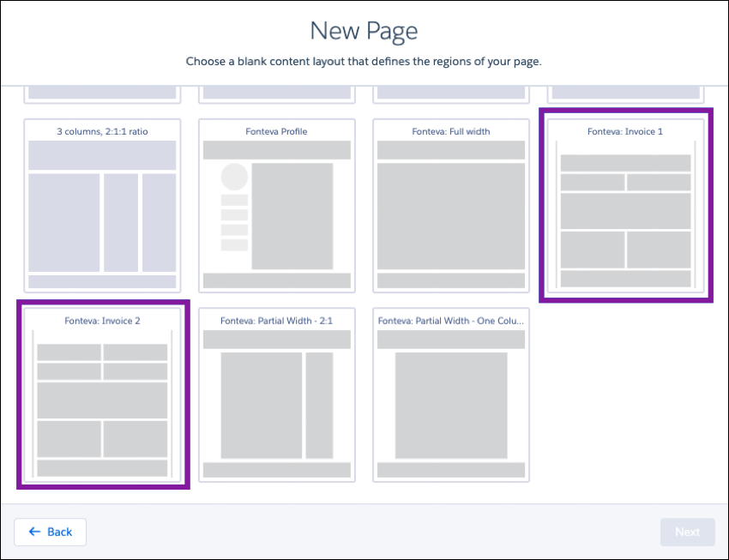The width and height of the screenshot is (729, 560).
Task: Click the "Fonteva: Invoice 2" label text
Action: pos(102,320)
